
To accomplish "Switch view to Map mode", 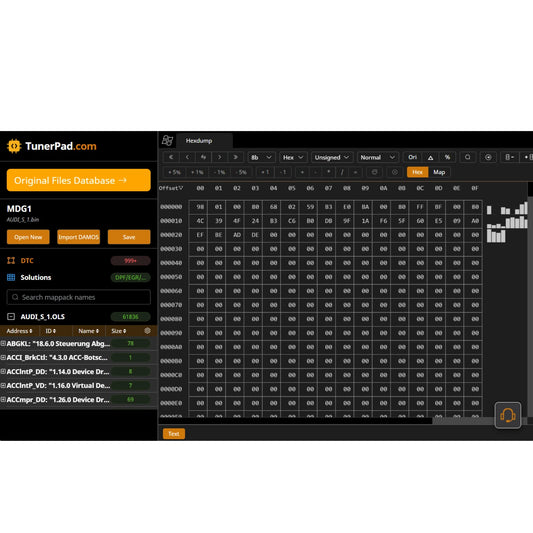I will coord(439,172).
